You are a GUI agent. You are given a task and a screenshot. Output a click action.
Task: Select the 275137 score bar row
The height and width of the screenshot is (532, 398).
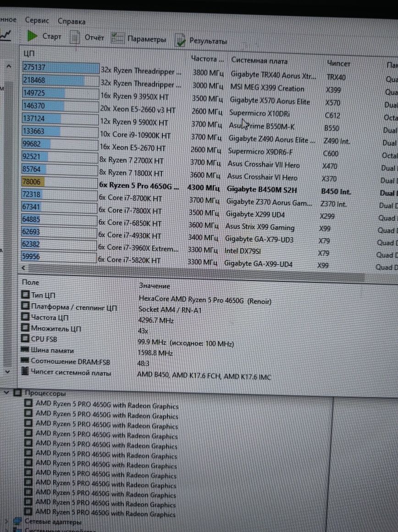61,67
